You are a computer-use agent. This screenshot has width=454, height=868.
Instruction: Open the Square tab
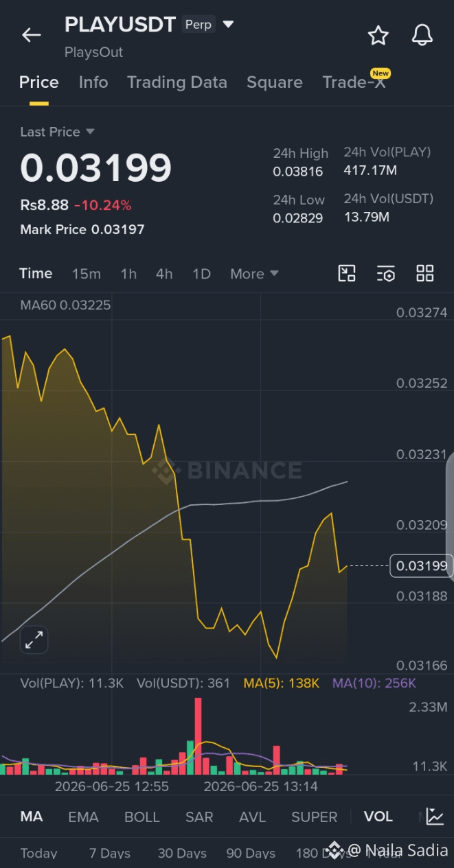point(275,82)
